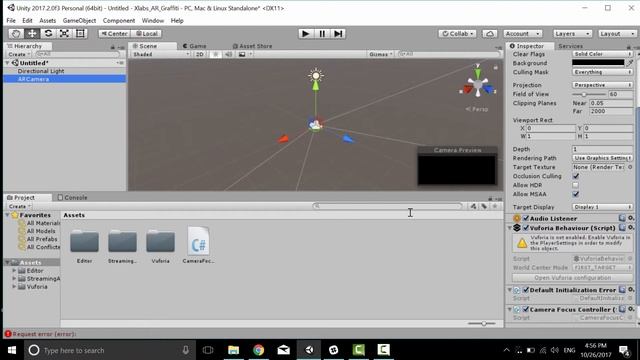Toggle scene lighting icon
Screen dimensions: 640x360
point(216,54)
